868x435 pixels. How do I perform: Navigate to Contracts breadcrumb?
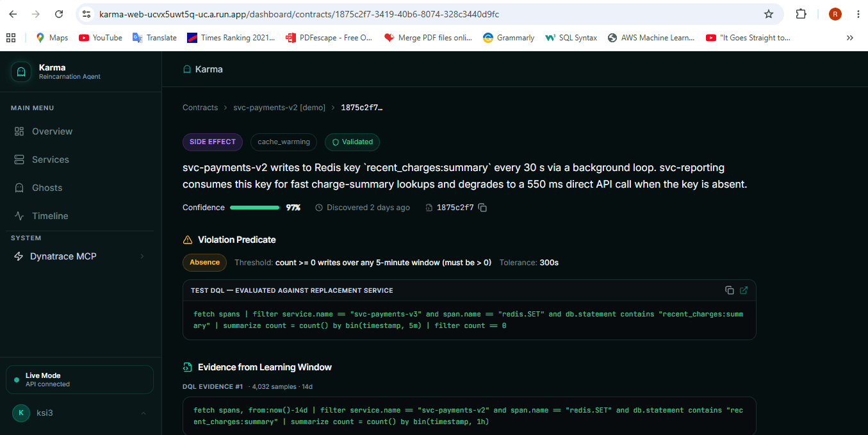[x=200, y=108]
